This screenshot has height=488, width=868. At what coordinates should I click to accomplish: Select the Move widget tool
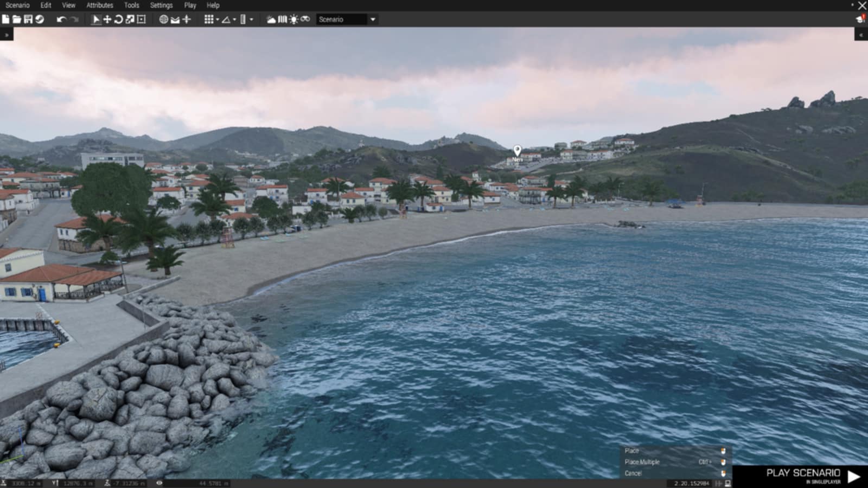[x=107, y=19]
